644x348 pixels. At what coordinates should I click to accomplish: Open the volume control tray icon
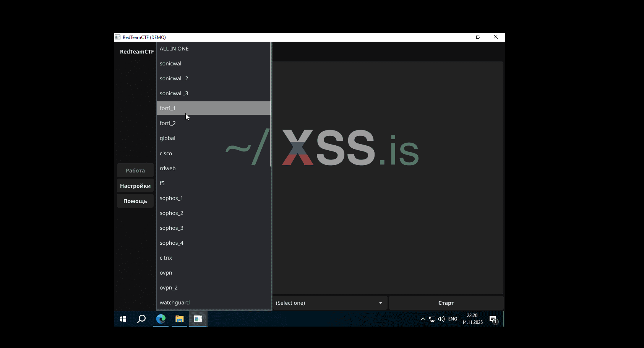click(441, 319)
